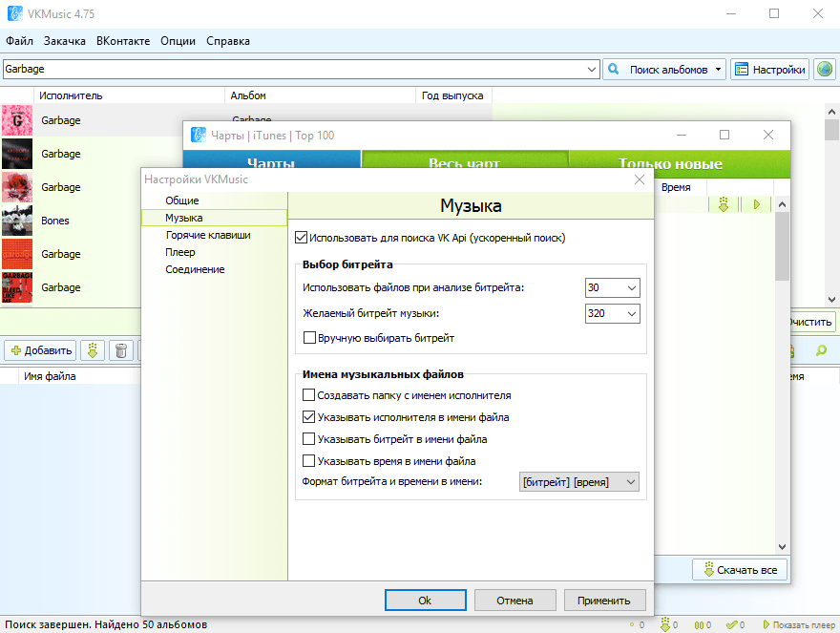Open the desired bitrate dropdown showing 320
Screen dimensions: 840x633
coord(612,313)
